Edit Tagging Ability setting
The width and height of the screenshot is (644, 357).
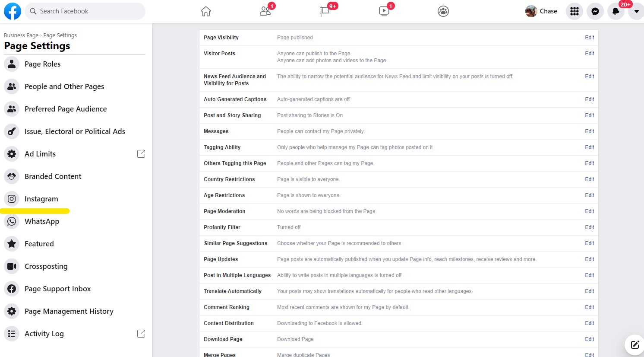click(590, 147)
